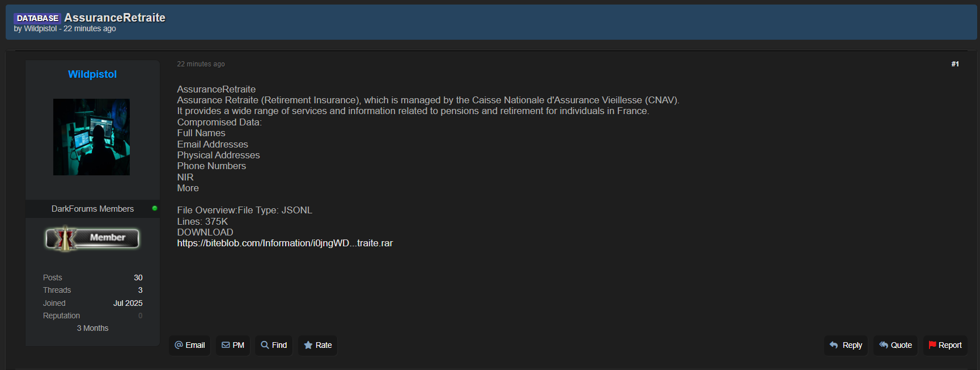Click Wildpistol in the thread header byline
Viewport: 980px width, 370px height.
(x=40, y=29)
